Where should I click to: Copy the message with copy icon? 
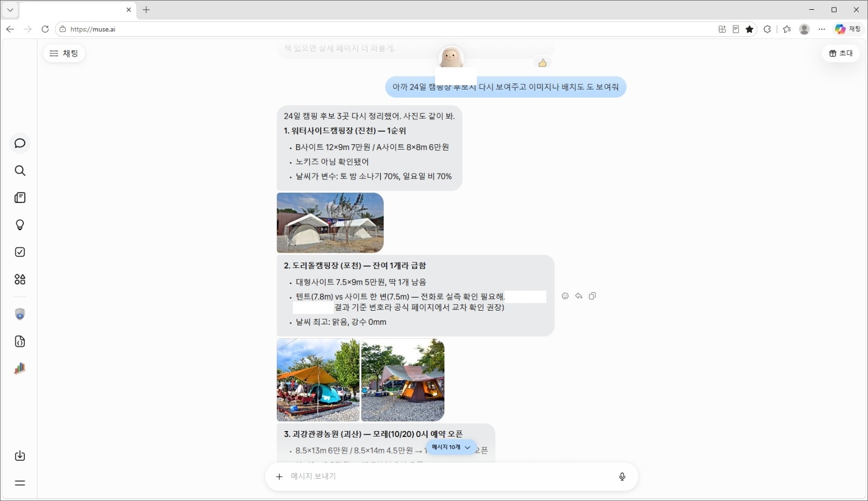pos(592,296)
